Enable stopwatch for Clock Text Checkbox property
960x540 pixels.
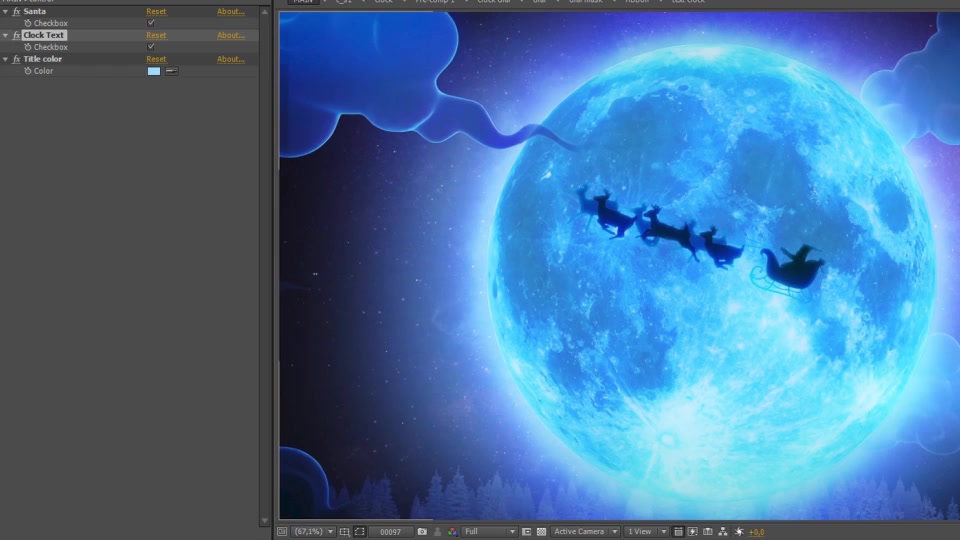pos(28,47)
